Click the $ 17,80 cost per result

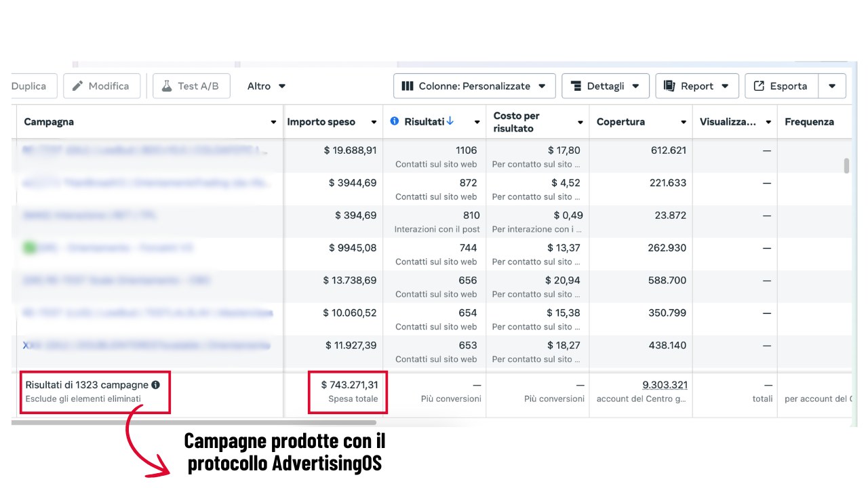pos(564,150)
